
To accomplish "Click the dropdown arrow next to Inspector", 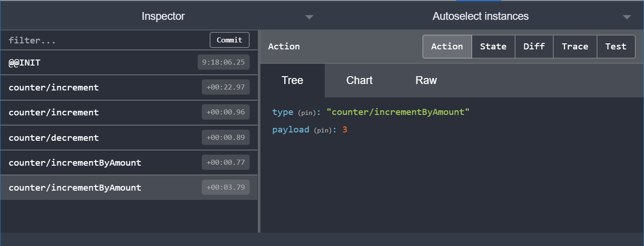I will (310, 18).
